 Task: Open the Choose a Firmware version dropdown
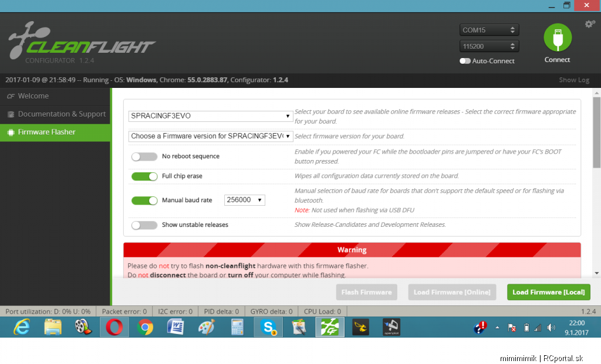(x=211, y=136)
